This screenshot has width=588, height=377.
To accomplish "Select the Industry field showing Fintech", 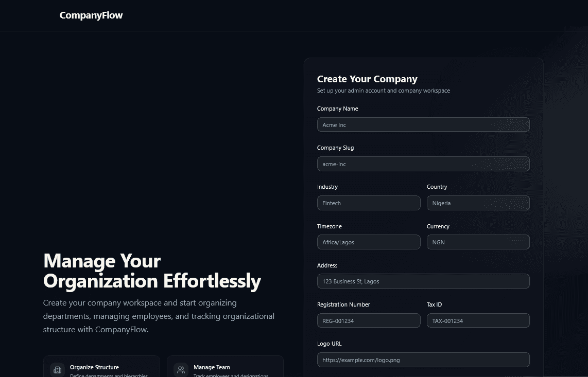I will [x=368, y=203].
